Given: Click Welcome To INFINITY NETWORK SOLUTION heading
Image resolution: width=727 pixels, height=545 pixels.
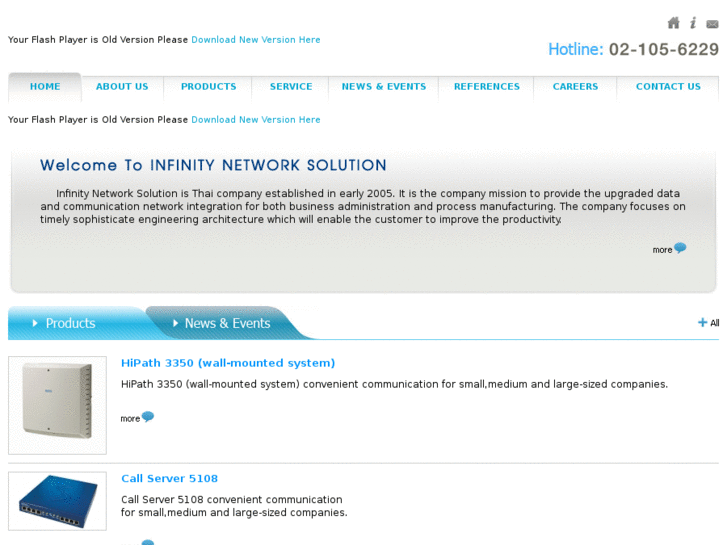Looking at the screenshot, I should point(213,165).
